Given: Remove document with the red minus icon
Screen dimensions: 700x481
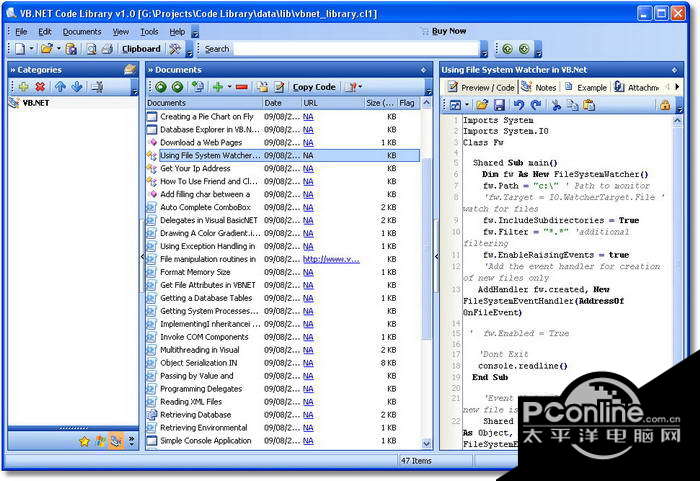Looking at the screenshot, I should [x=242, y=87].
